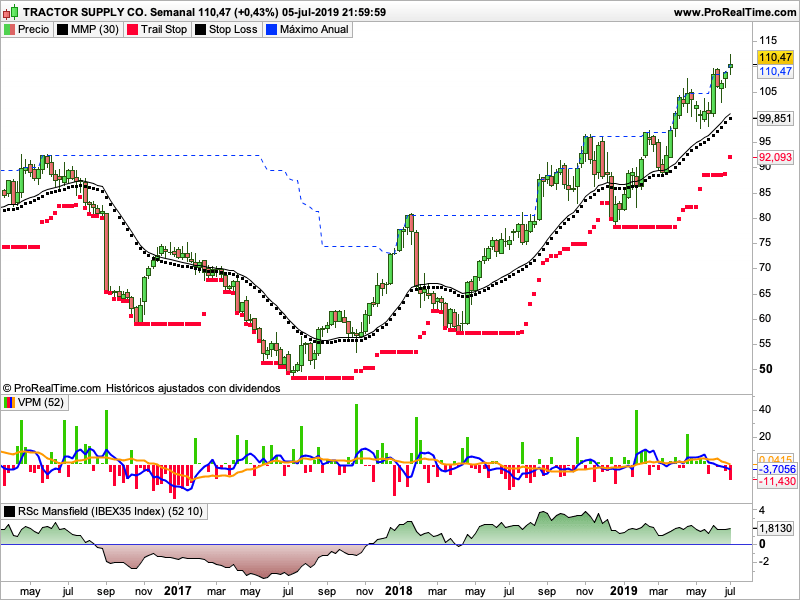Click the red 92,093 trail stop label

pyautogui.click(x=776, y=157)
